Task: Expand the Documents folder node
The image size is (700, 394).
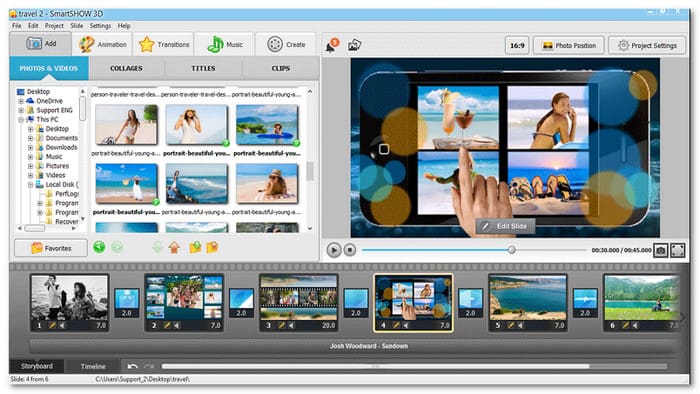Action: point(30,138)
